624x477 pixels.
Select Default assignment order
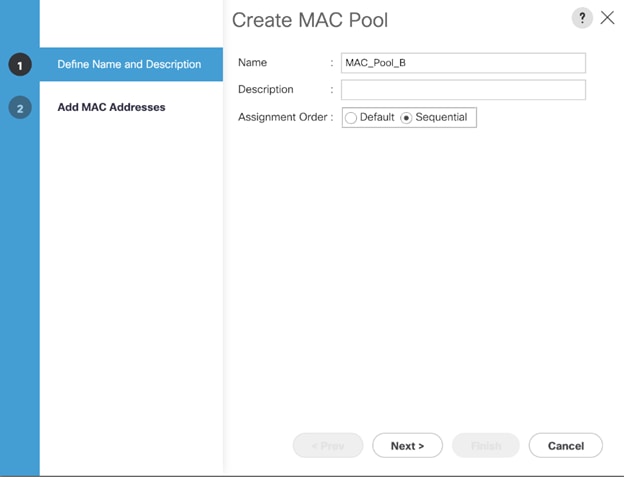point(351,118)
